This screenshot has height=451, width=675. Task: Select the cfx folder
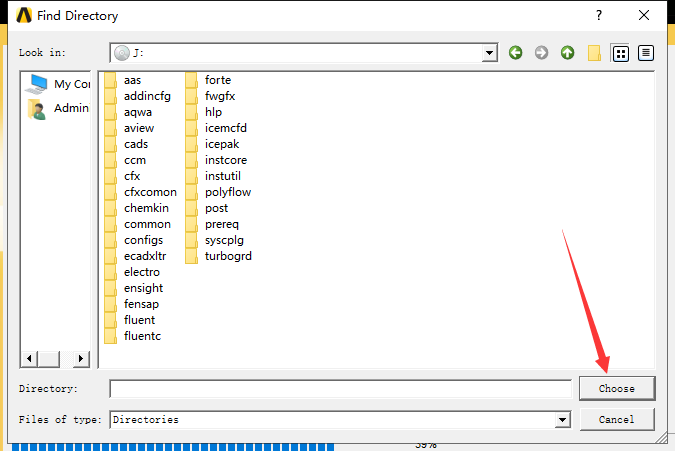[122, 176]
